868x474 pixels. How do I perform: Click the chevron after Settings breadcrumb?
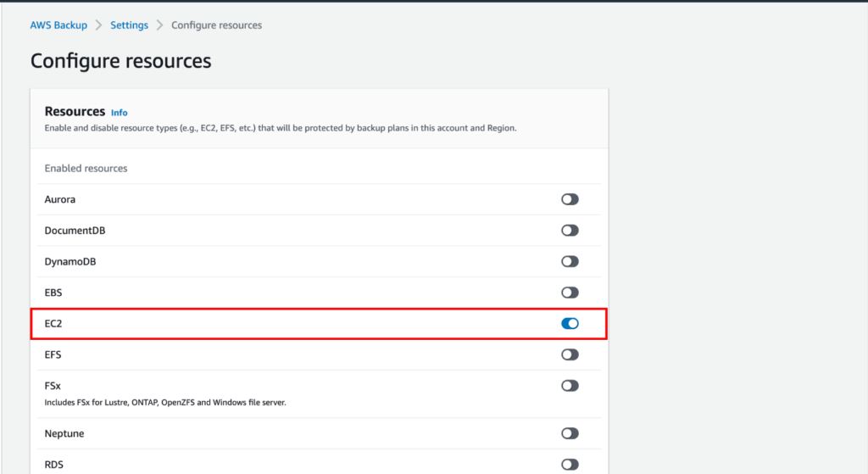point(159,25)
